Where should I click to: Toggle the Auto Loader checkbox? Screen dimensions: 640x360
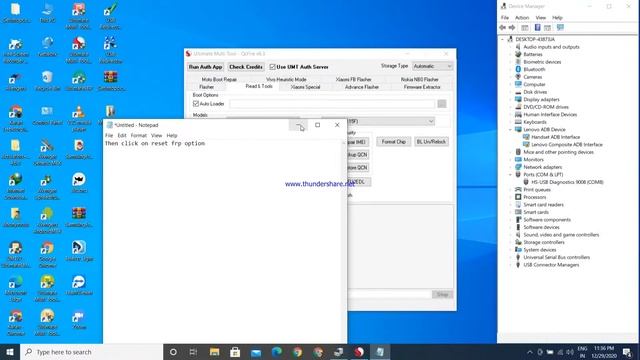[196, 104]
